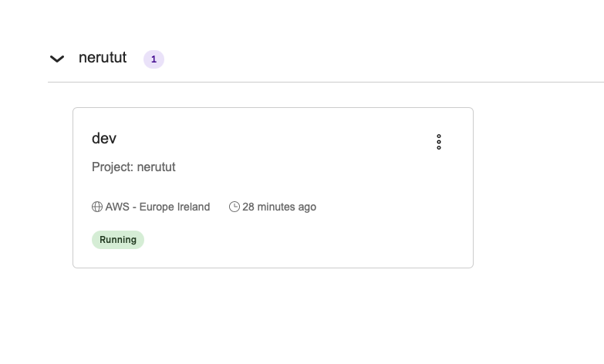604x364 pixels.
Task: Click the '28 minutes ago' timestamp
Action: 279,207
